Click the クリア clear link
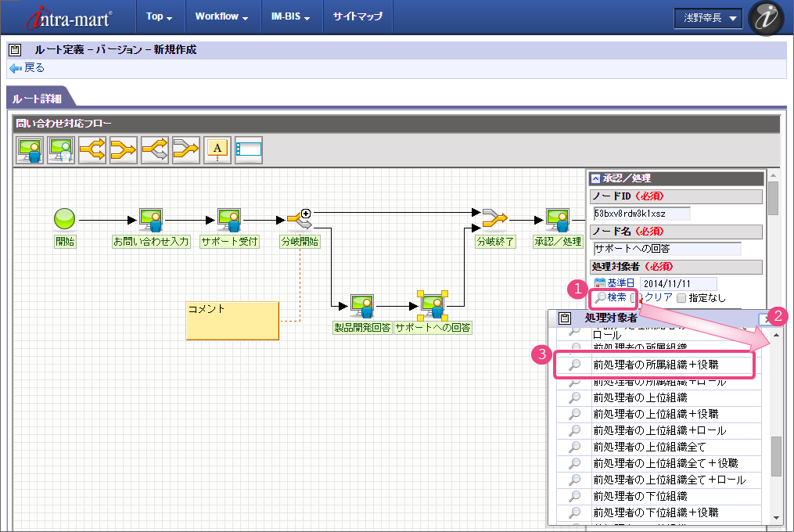This screenshot has width=794, height=532. pos(659,297)
